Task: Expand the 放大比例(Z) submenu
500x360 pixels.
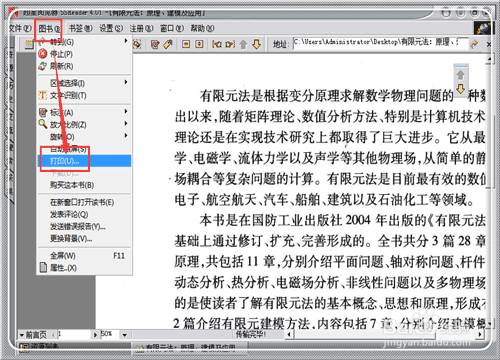Action: tap(84, 124)
